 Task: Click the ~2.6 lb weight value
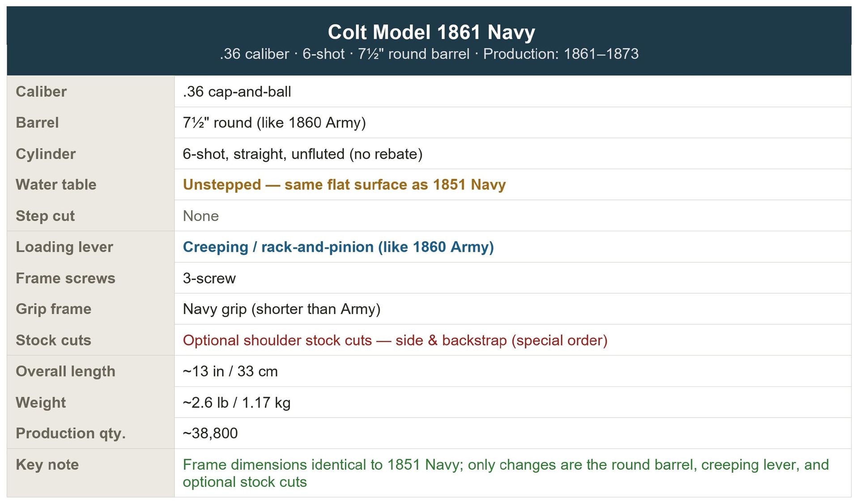(x=236, y=402)
